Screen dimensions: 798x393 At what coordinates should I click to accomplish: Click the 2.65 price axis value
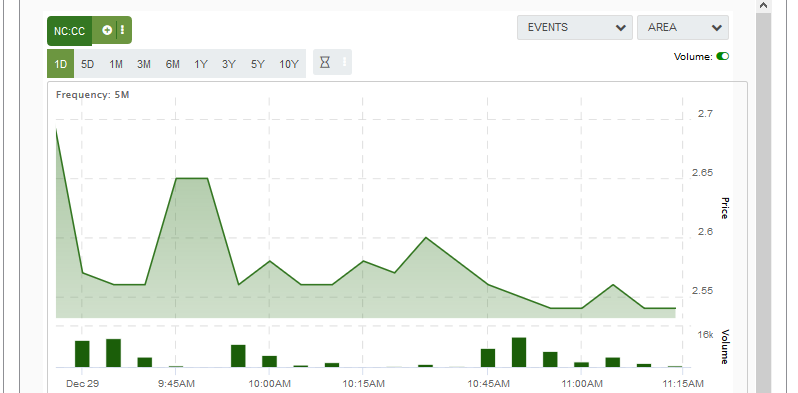click(x=702, y=173)
